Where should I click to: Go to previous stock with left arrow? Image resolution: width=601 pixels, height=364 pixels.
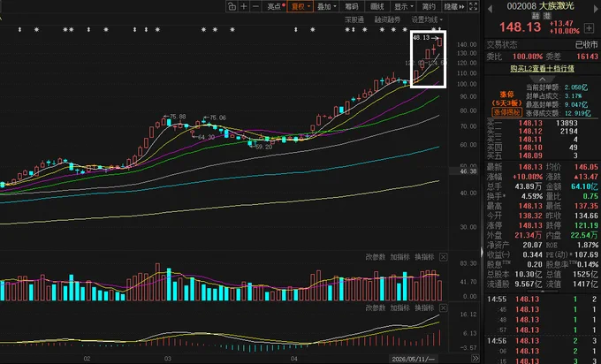tap(490, 9)
